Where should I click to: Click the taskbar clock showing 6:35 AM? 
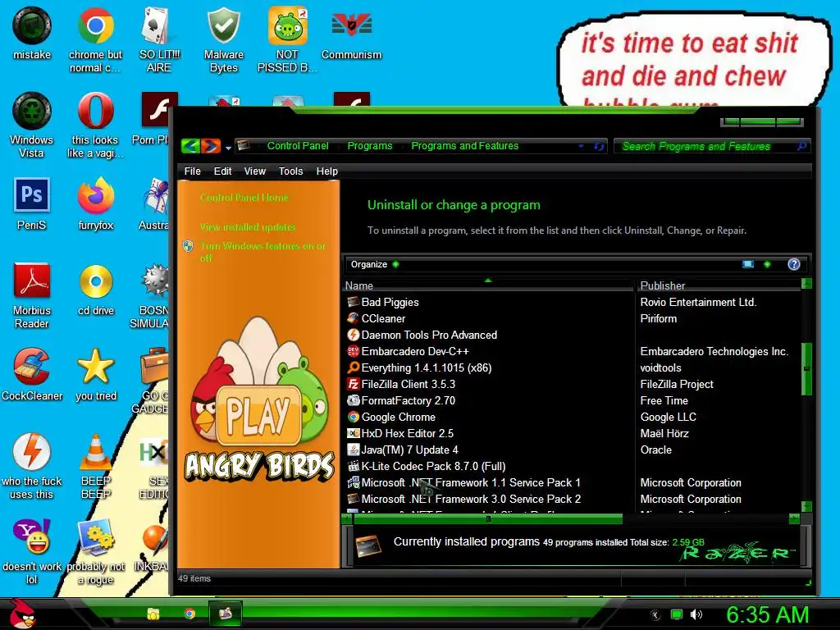pos(767,614)
